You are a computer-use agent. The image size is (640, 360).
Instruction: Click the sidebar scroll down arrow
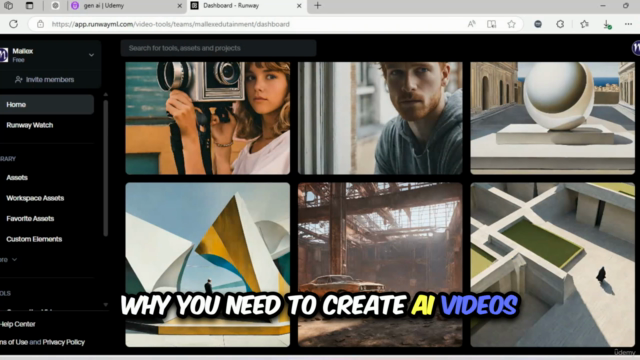click(x=106, y=304)
